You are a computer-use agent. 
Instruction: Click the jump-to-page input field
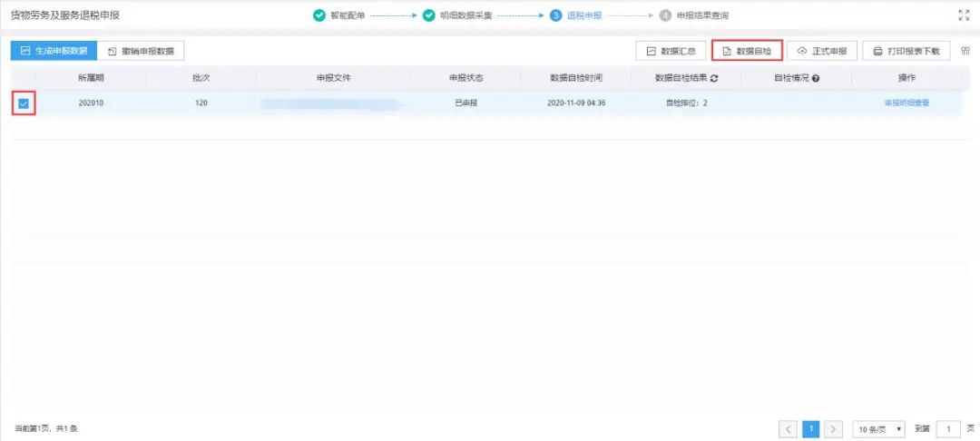click(949, 429)
